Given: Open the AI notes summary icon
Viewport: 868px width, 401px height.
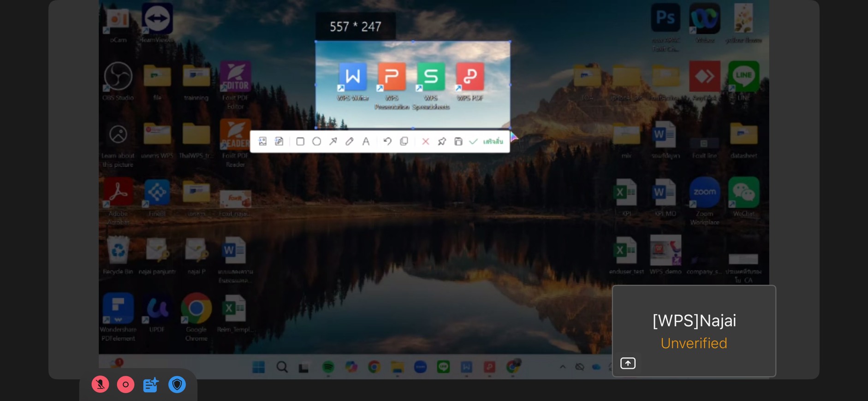Looking at the screenshot, I should (151, 384).
